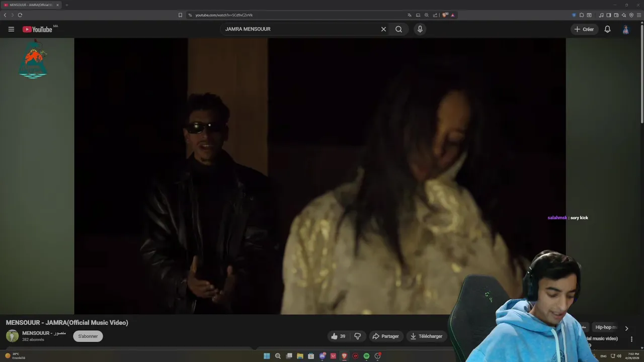Click the Partager share button
This screenshot has height=362, width=644.
pyautogui.click(x=385, y=336)
